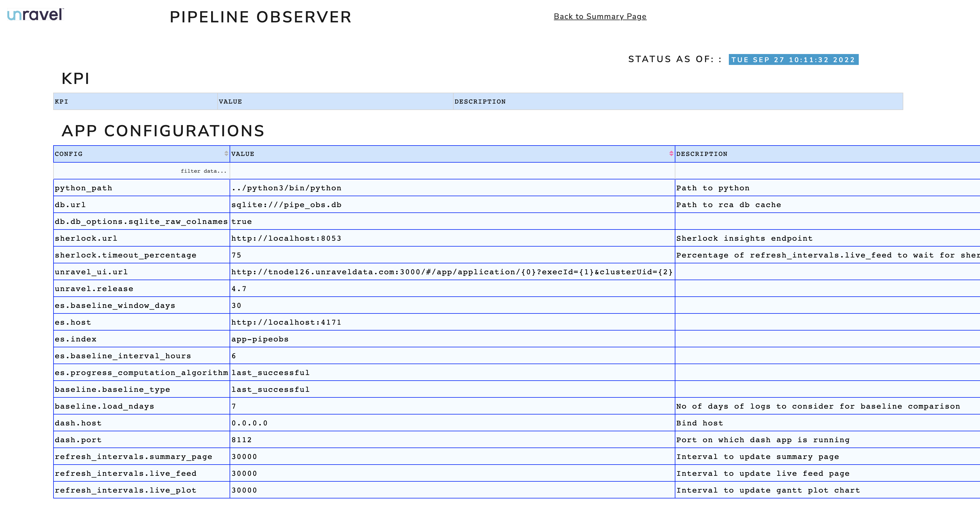
Task: Click the CONFIG filter data input field
Action: (141, 171)
